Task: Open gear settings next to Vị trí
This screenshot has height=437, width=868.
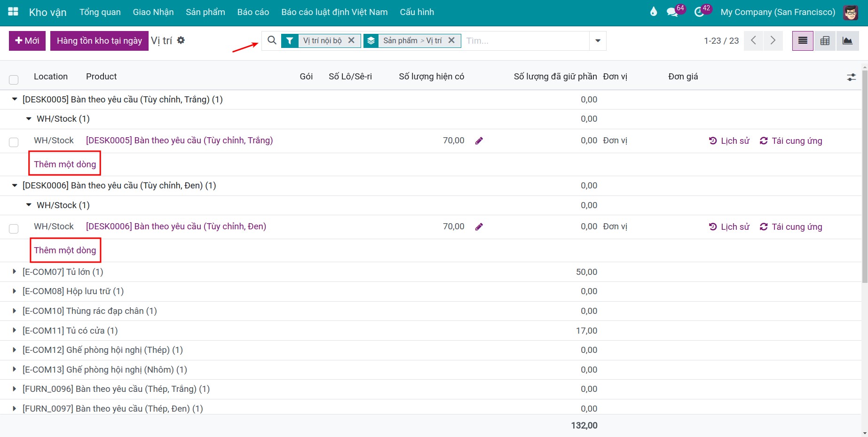Action: coord(181,40)
